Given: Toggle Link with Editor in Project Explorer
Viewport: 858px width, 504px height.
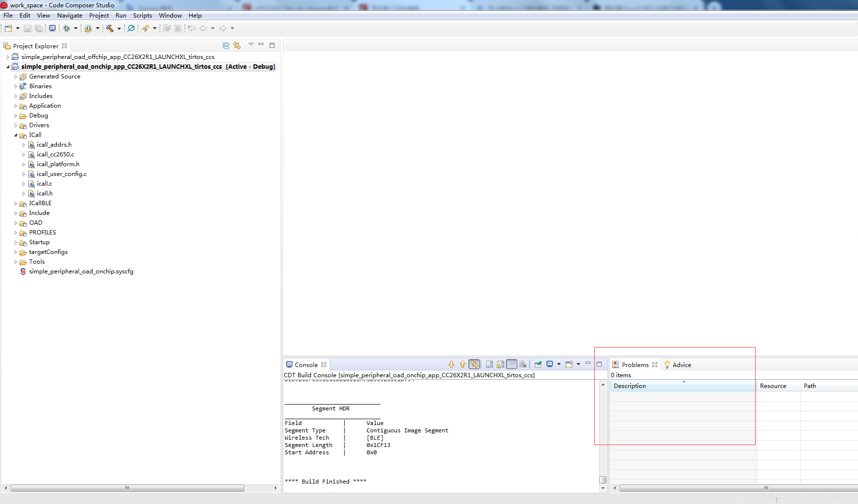Looking at the screenshot, I should pyautogui.click(x=237, y=45).
